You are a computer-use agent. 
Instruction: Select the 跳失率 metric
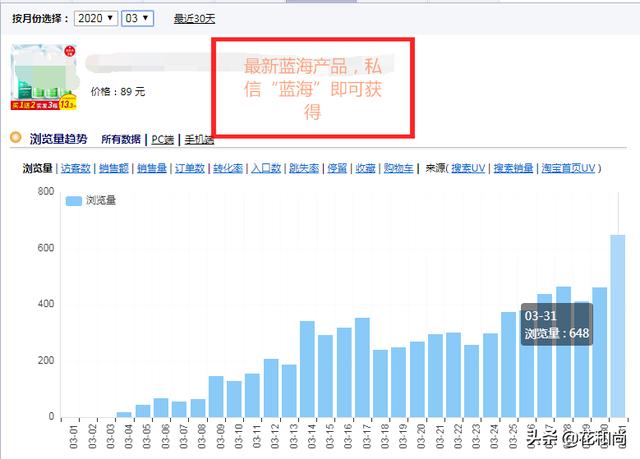click(x=304, y=169)
